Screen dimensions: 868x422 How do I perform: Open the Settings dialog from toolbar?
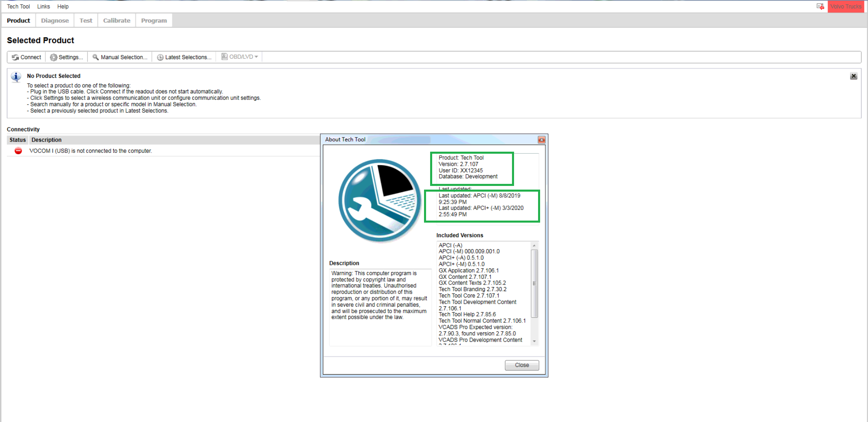(x=66, y=57)
